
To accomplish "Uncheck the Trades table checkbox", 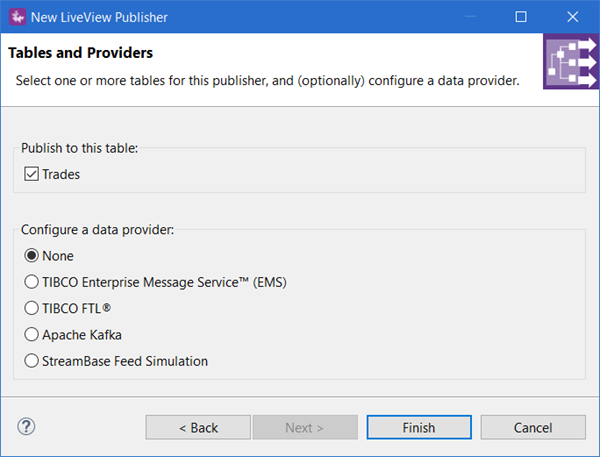I will [29, 174].
